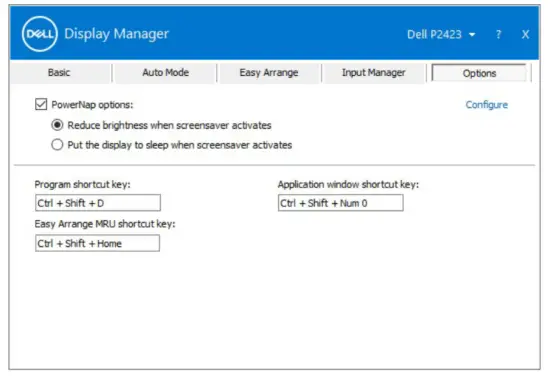Close Display Manager with the X
This screenshot has height=378, width=550.
coord(525,34)
